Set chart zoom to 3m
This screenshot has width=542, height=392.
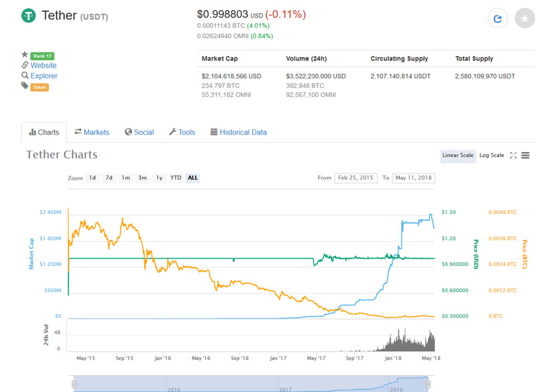point(142,178)
